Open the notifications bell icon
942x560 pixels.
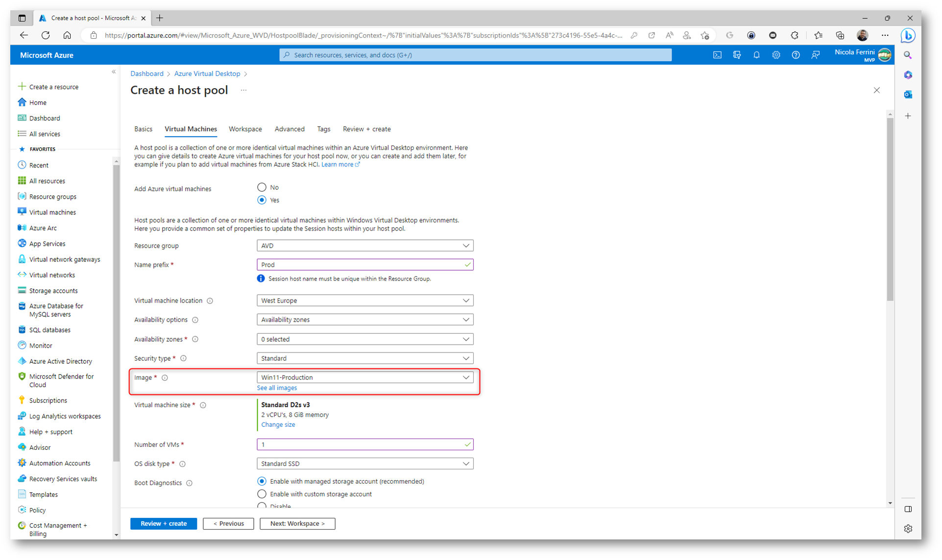pos(756,55)
